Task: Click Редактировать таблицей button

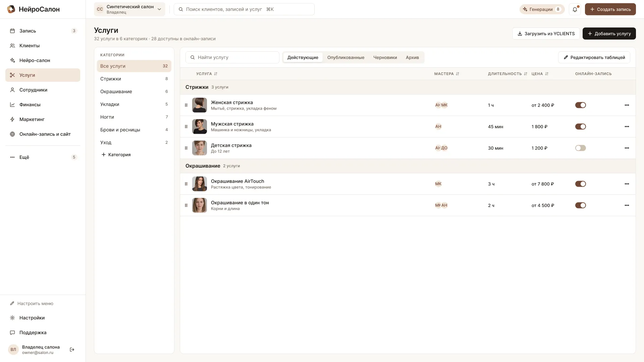Action: 594,57
